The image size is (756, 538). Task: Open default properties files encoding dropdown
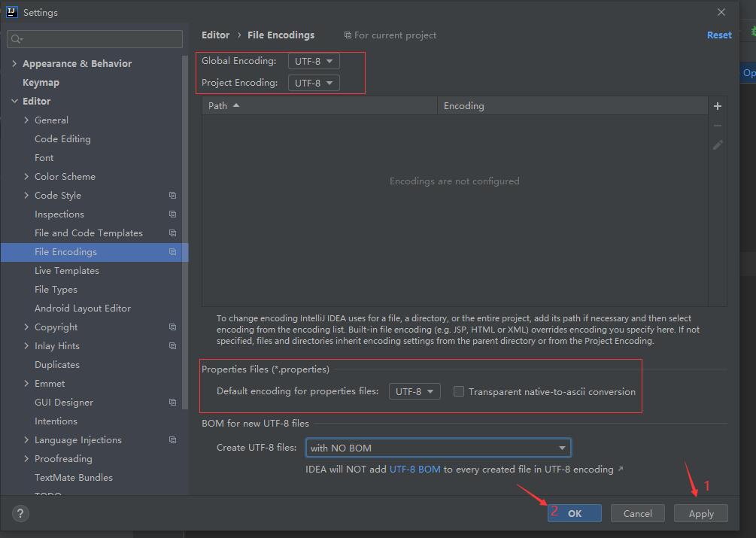click(414, 391)
